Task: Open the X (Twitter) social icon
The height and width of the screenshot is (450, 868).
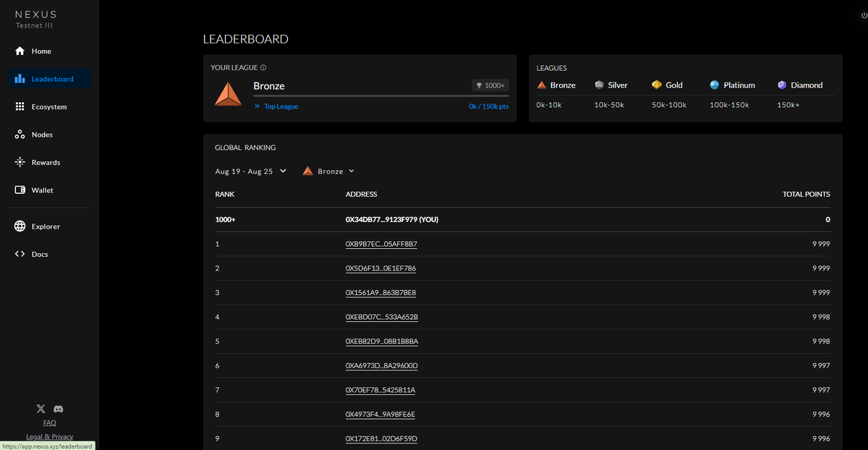Action: pyautogui.click(x=41, y=409)
